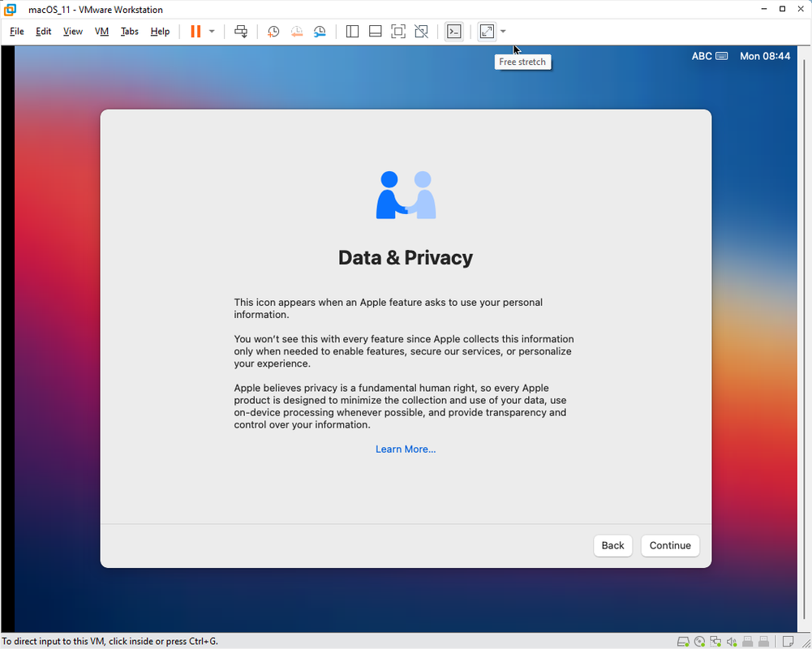Revert virtual machine to previous snapshot
The image size is (812, 649).
[x=296, y=32]
